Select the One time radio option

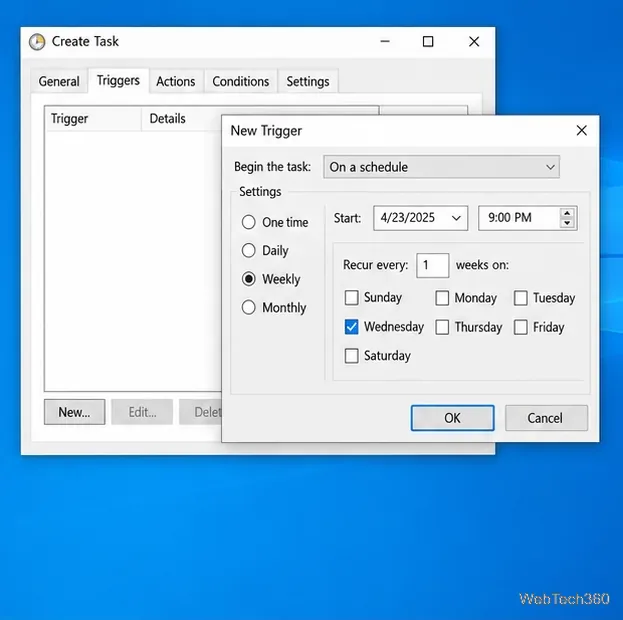[249, 222]
